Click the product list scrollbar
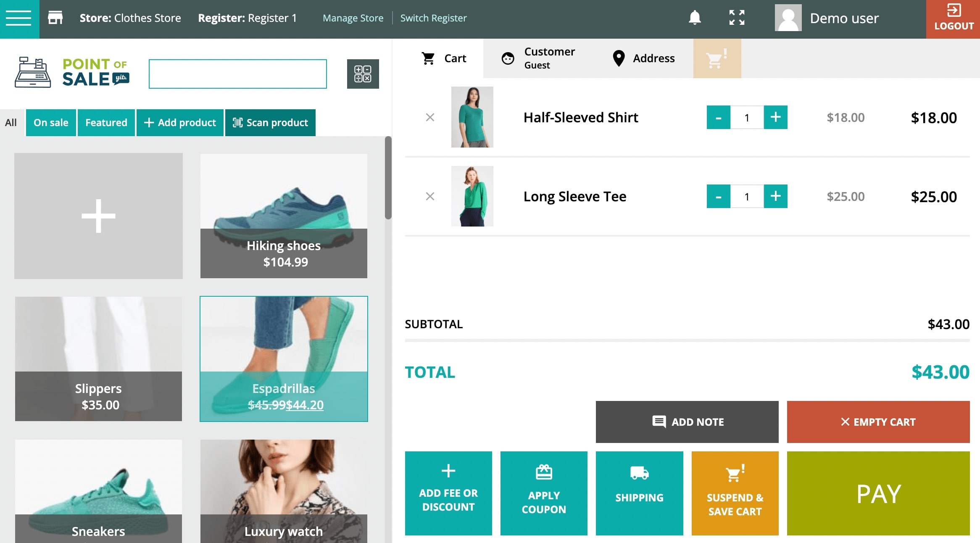This screenshot has height=543, width=980. (388, 178)
